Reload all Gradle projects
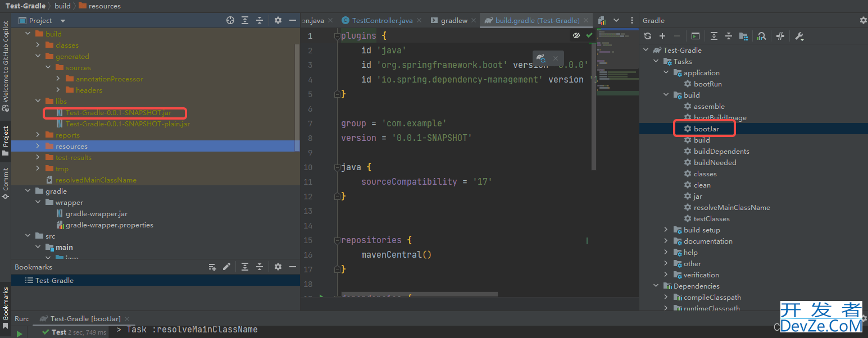868x338 pixels. (648, 36)
